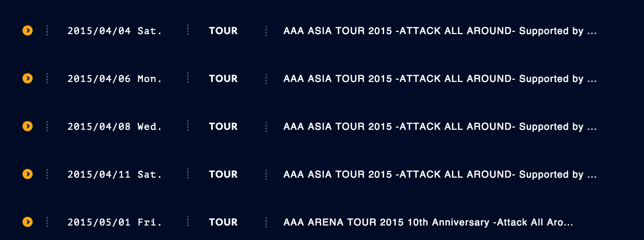Select the 2015/04/08 Wed. date entry
Image resolution: width=644 pixels, height=240 pixels.
(114, 127)
